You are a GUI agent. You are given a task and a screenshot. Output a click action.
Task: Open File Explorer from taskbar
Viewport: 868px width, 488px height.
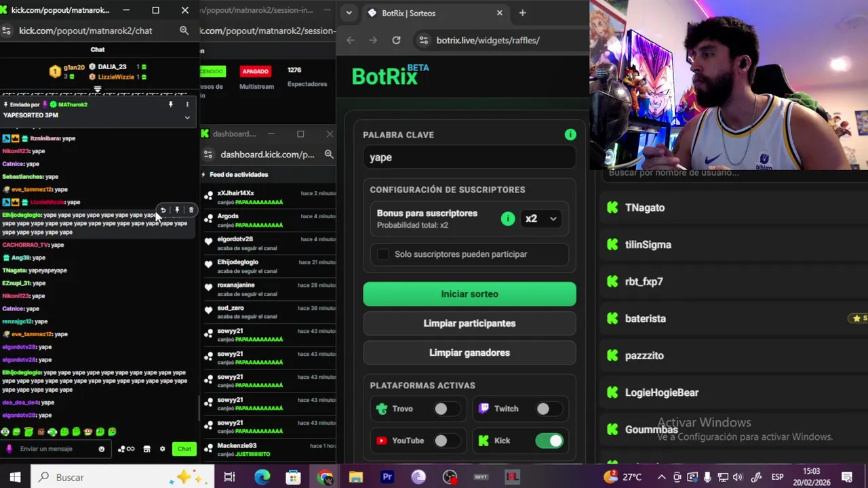(356, 477)
